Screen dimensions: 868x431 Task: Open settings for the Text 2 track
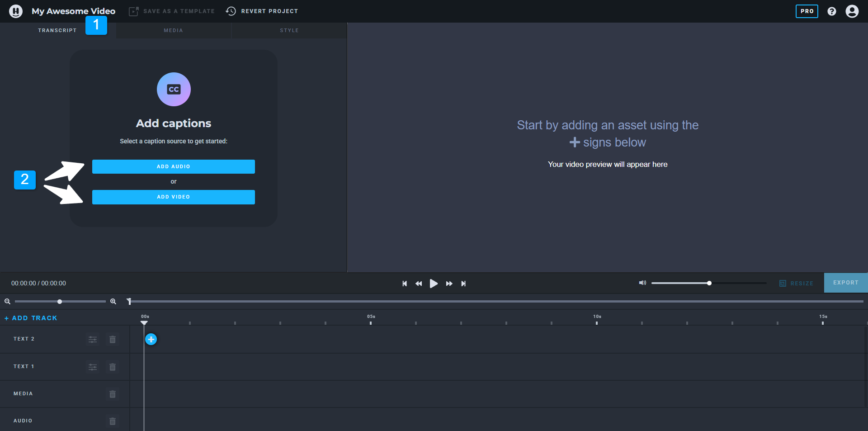pos(93,340)
